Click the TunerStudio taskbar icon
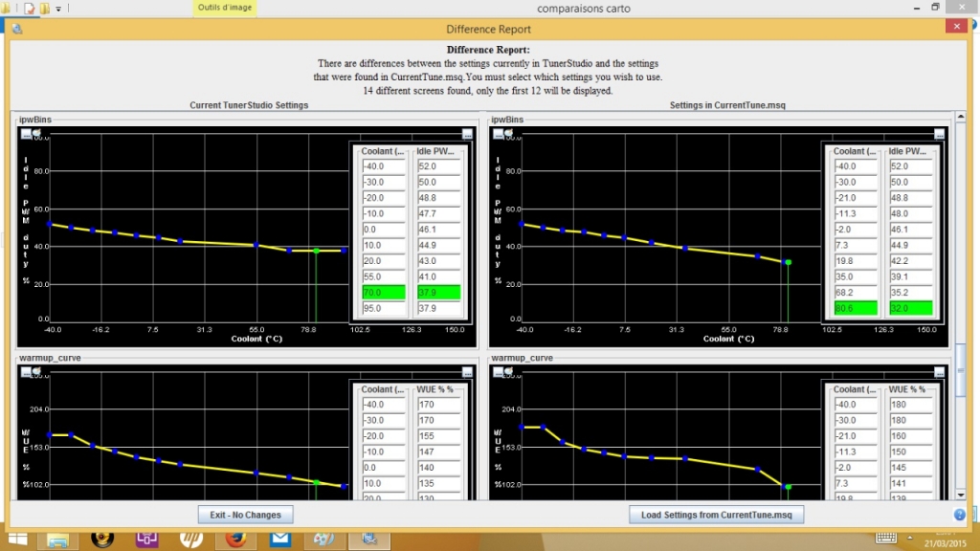Image resolution: width=980 pixels, height=551 pixels. point(369,539)
